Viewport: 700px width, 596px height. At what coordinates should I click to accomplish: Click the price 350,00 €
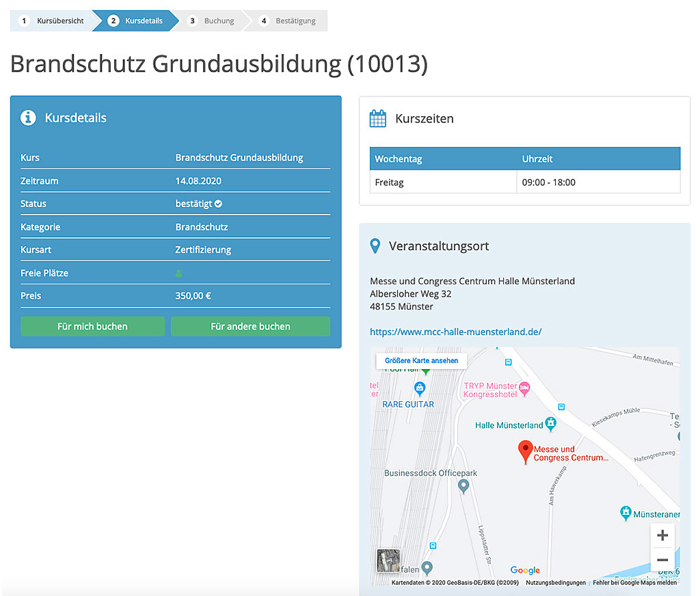[x=193, y=295]
